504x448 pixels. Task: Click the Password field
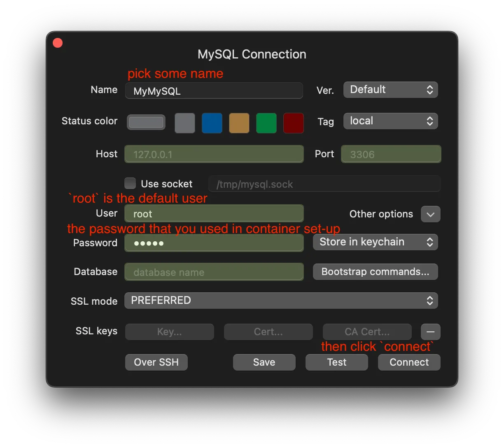[214, 243]
